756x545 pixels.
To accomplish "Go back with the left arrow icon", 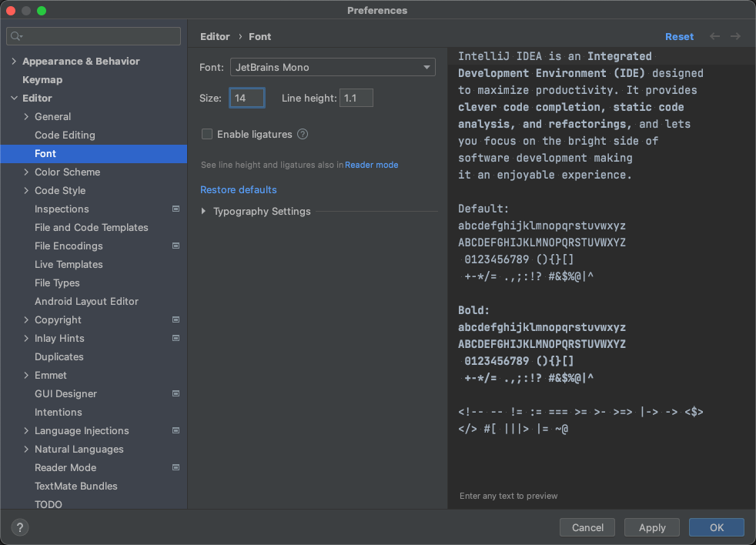I will [x=714, y=37].
